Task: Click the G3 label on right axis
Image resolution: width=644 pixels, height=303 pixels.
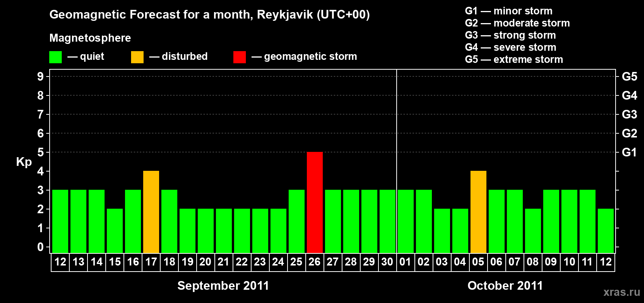Action: point(629,114)
